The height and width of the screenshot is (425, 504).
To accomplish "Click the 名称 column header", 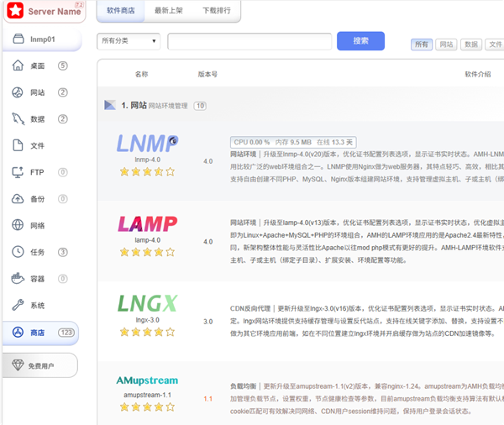I will (141, 74).
